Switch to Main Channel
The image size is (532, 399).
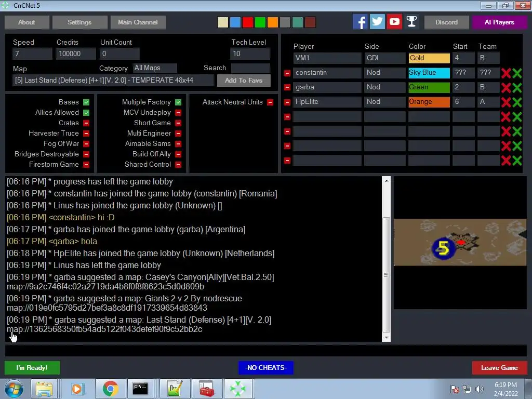(138, 22)
